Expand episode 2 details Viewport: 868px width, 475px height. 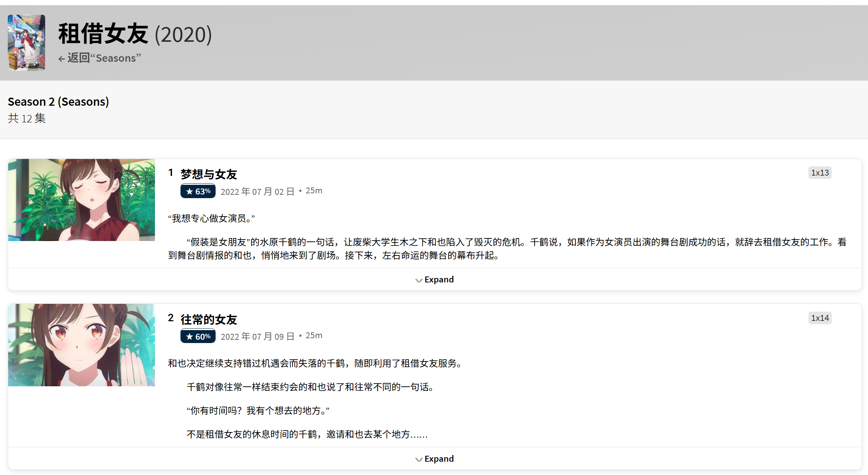(x=435, y=459)
